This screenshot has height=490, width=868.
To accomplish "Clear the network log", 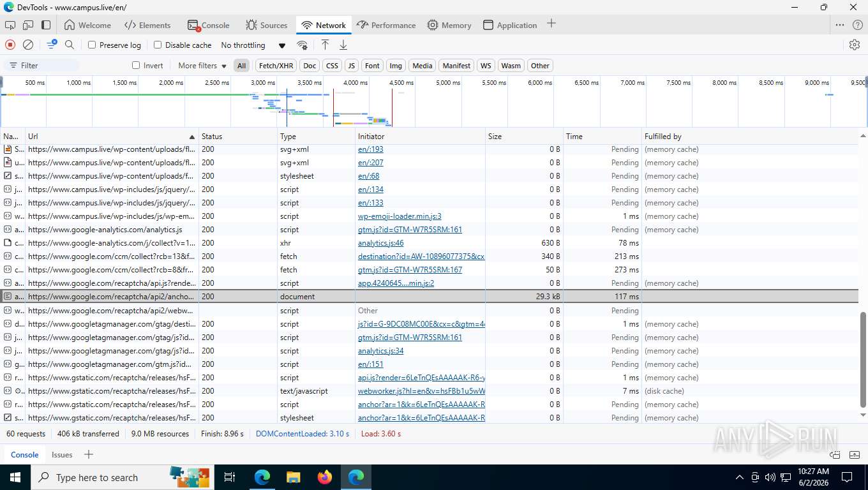I will [x=28, y=45].
